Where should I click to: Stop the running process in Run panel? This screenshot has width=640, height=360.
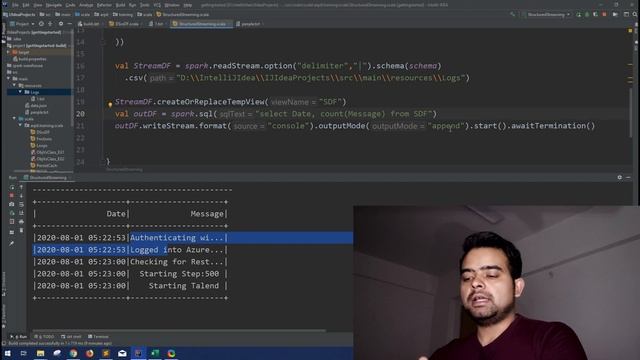[12, 196]
